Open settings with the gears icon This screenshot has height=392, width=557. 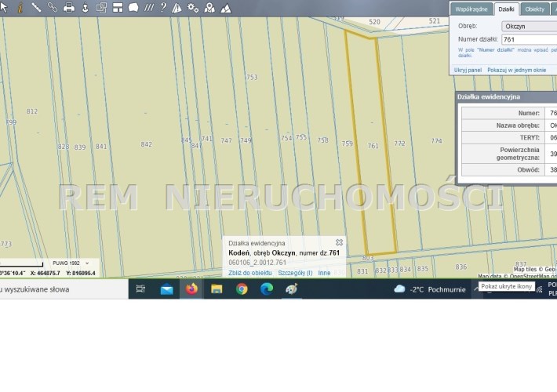click(x=194, y=8)
